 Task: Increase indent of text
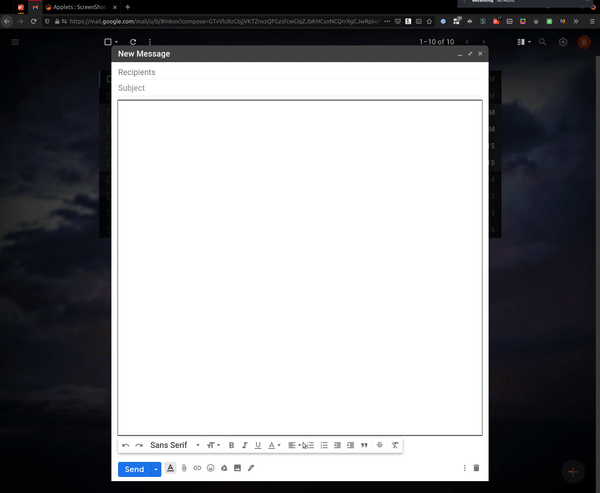tap(351, 445)
